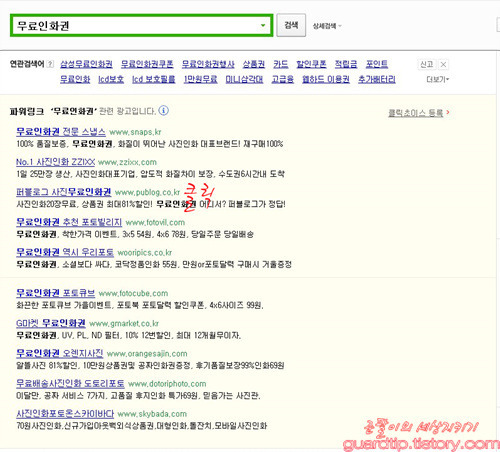Open ad link 사진인화포토온스카이바다
The height and width of the screenshot is (452, 500).
point(65,414)
